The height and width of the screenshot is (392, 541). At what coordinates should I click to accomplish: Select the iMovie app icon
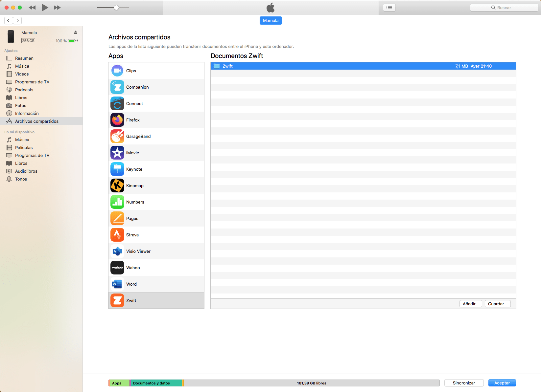pos(117,153)
